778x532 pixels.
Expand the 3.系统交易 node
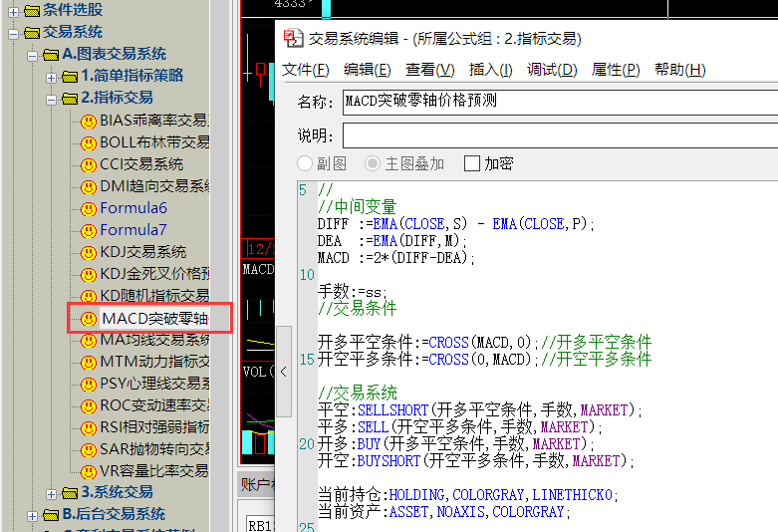(x=51, y=494)
